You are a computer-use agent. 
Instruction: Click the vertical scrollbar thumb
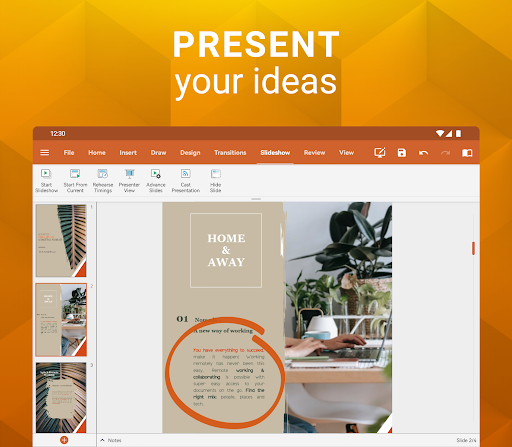[473, 248]
